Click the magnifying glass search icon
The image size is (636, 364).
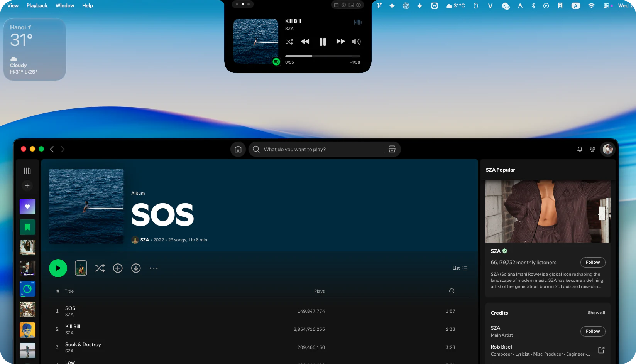[256, 149]
